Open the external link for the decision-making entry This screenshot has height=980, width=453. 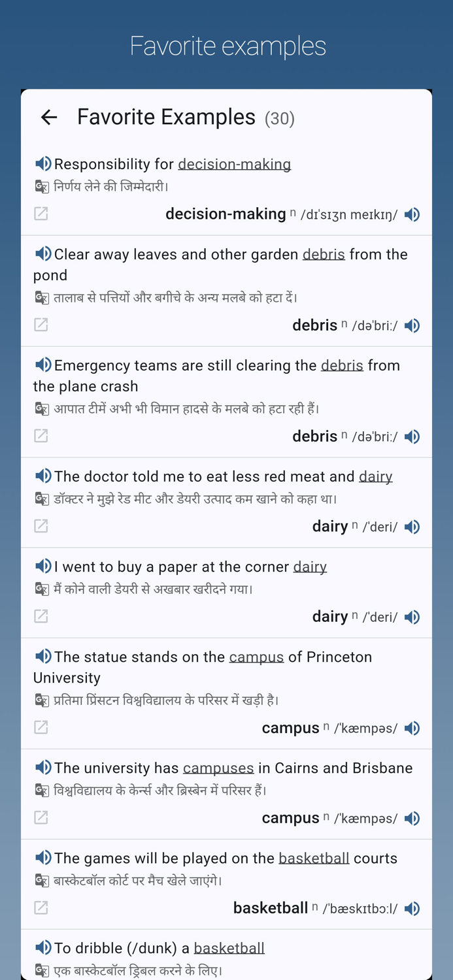pyautogui.click(x=41, y=214)
